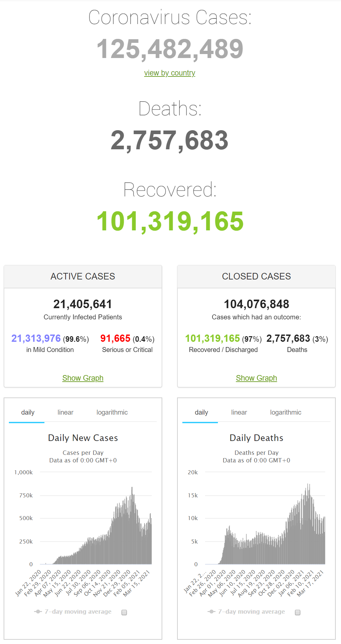Show Graph under Active Cases
341x644 pixels.
pyautogui.click(x=83, y=378)
